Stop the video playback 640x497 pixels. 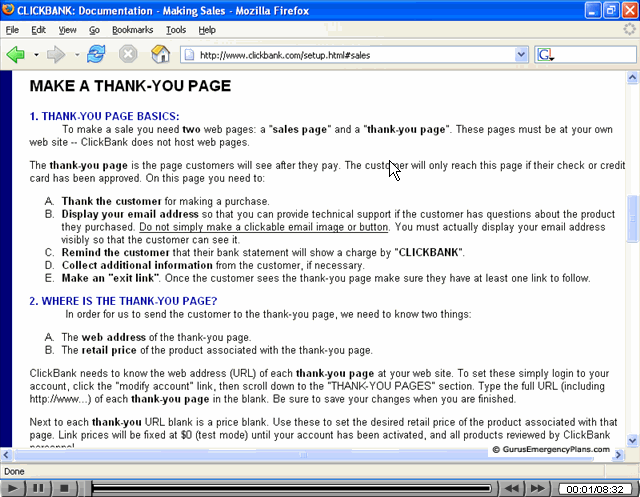pos(64,488)
